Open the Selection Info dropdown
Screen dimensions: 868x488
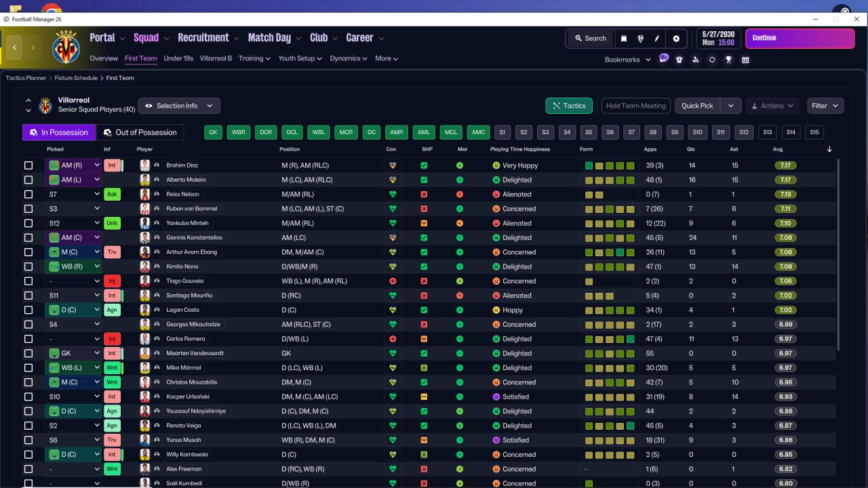coord(179,106)
